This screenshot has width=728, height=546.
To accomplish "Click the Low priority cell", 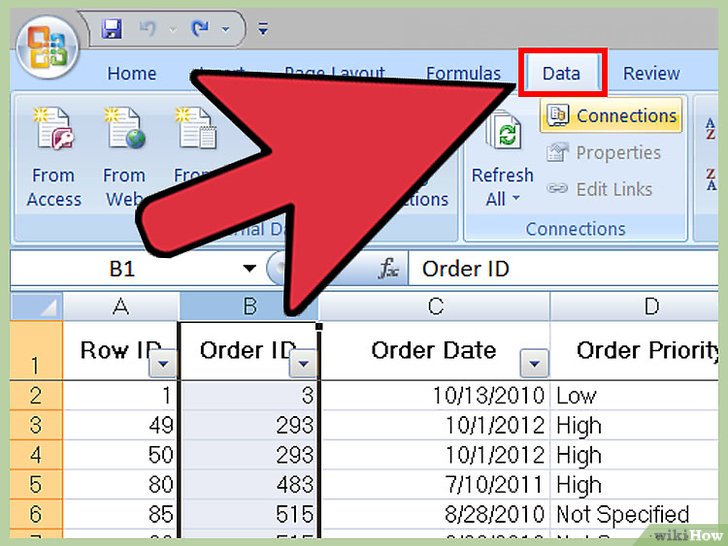I will (x=635, y=396).
